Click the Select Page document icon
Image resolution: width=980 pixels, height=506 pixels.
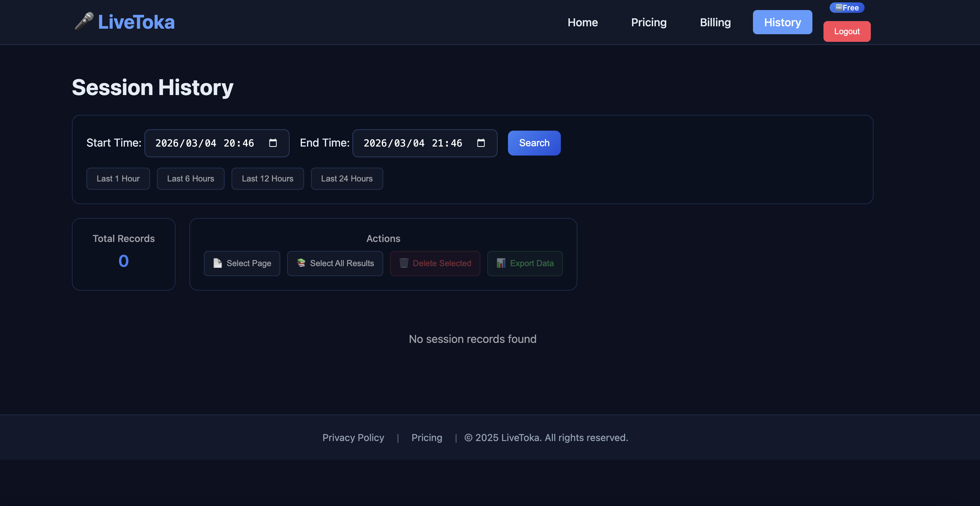point(217,263)
